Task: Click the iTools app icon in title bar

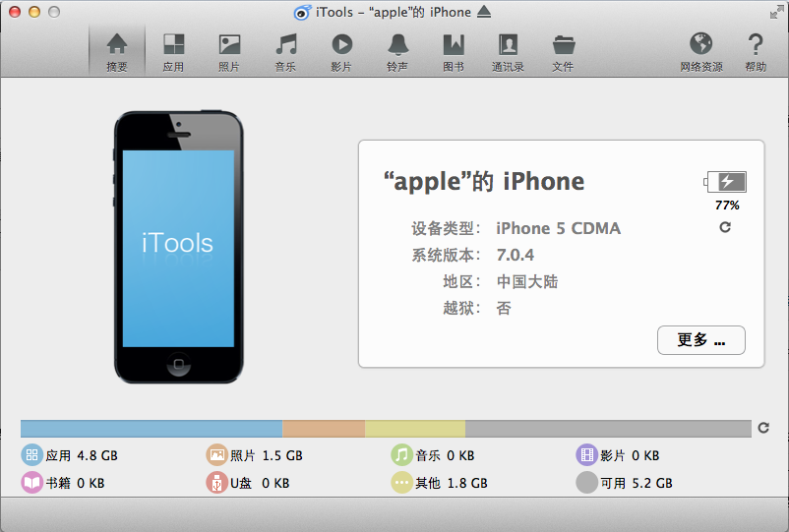Action: (302, 13)
